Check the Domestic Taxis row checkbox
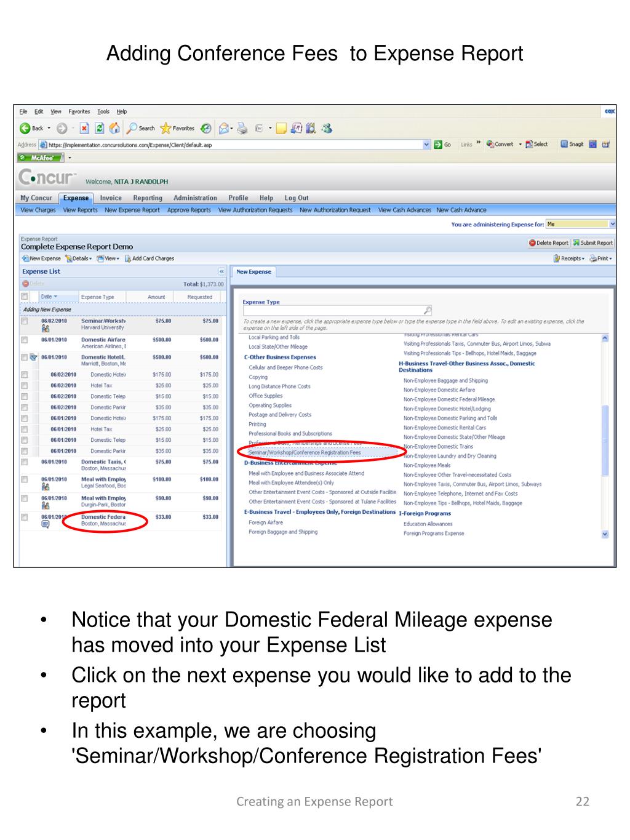The image size is (630, 840). pos(25,462)
